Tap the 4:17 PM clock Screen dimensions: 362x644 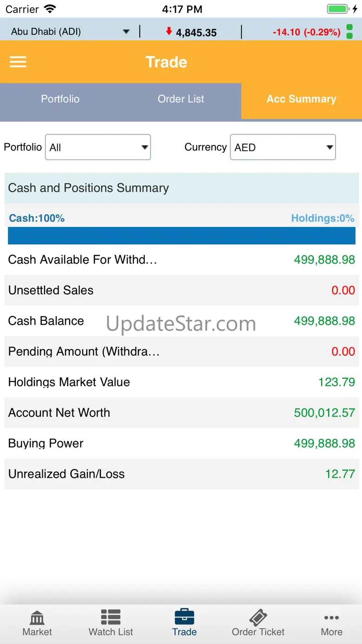[182, 9]
